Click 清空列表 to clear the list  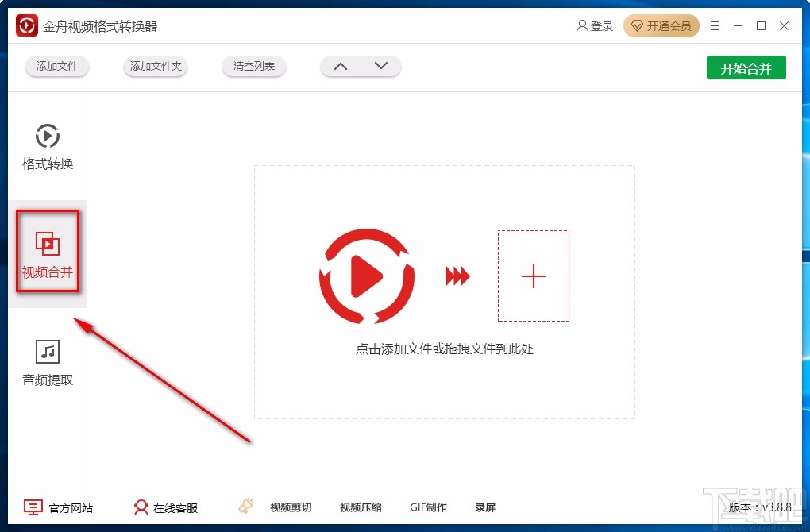(253, 67)
